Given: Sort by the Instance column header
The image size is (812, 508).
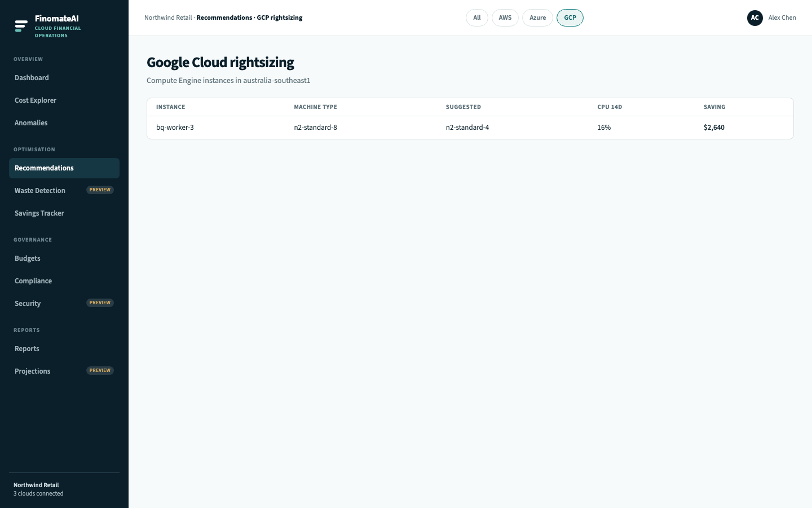Looking at the screenshot, I should (171, 107).
